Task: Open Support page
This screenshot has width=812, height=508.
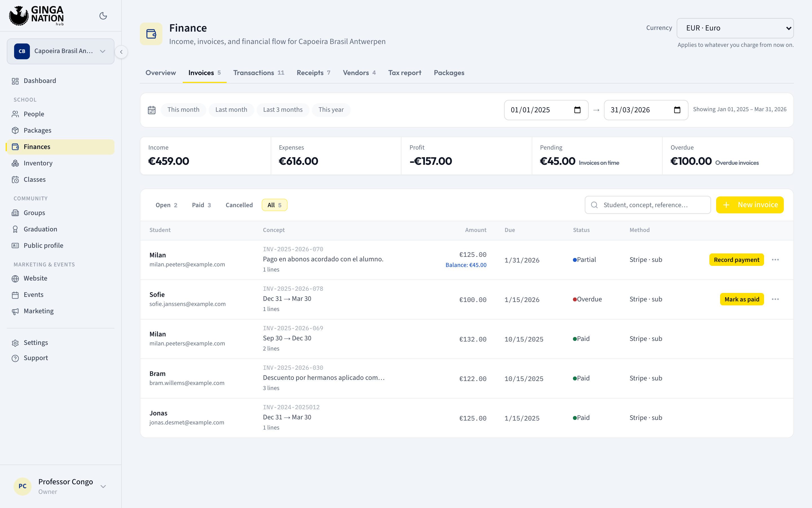Action: [x=60, y=358]
